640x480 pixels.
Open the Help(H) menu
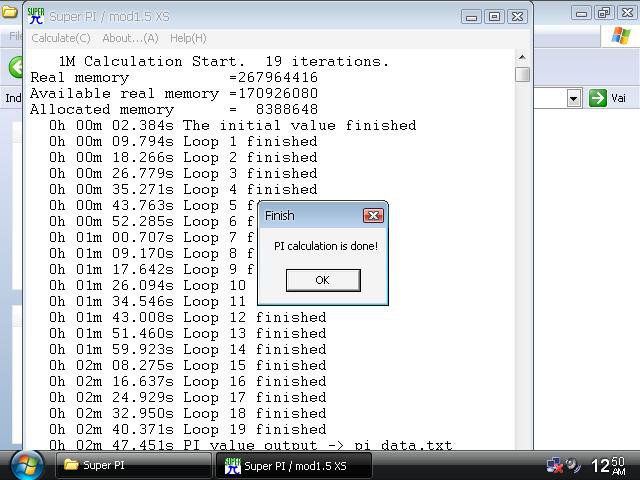point(188,38)
